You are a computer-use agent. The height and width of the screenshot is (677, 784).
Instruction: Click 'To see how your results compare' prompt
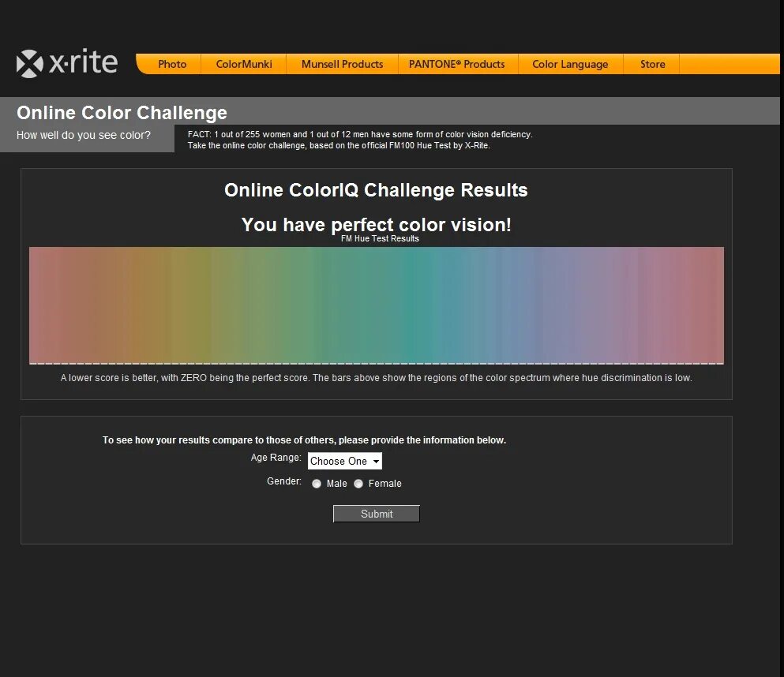coord(305,440)
